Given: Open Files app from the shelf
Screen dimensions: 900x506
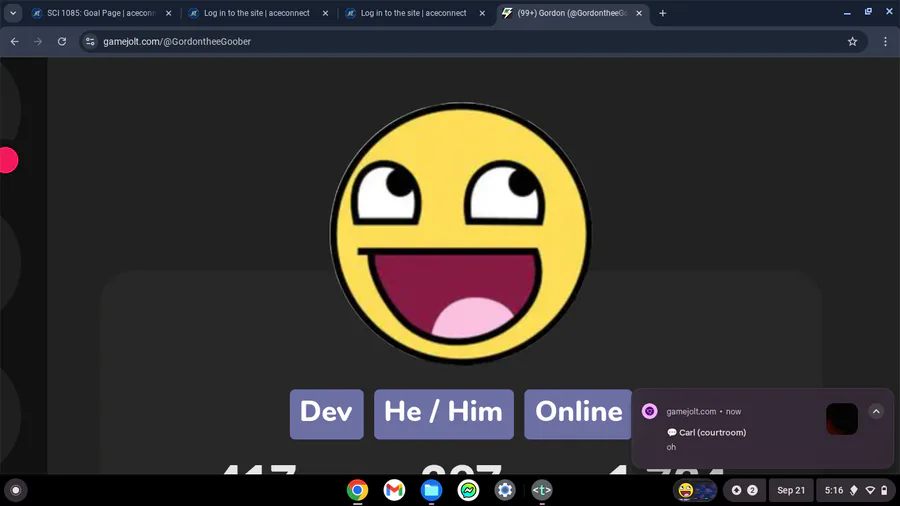Looking at the screenshot, I should coord(431,490).
